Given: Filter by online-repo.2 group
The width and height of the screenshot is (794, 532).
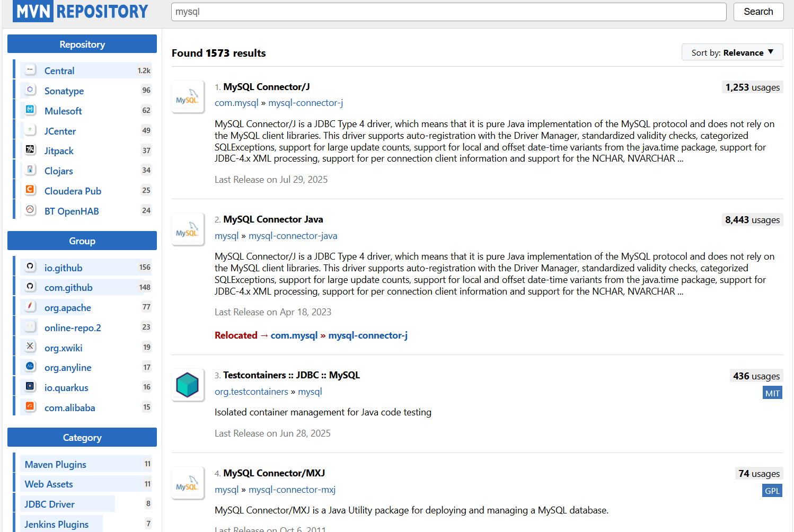Looking at the screenshot, I should coord(86,327).
